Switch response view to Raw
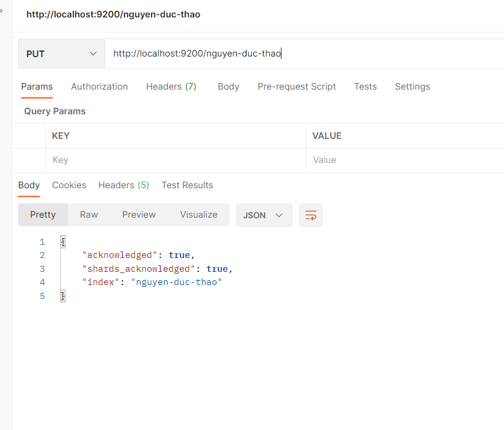504x430 pixels. (89, 215)
